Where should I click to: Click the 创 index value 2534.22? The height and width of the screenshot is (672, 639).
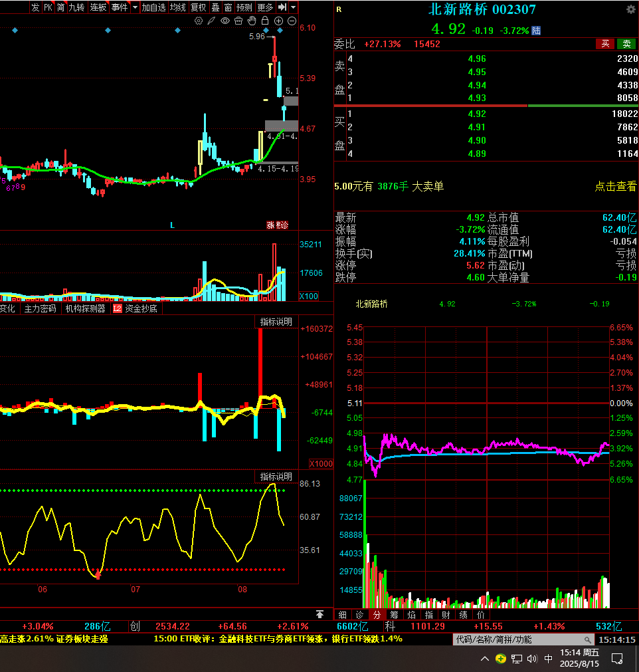[172, 627]
